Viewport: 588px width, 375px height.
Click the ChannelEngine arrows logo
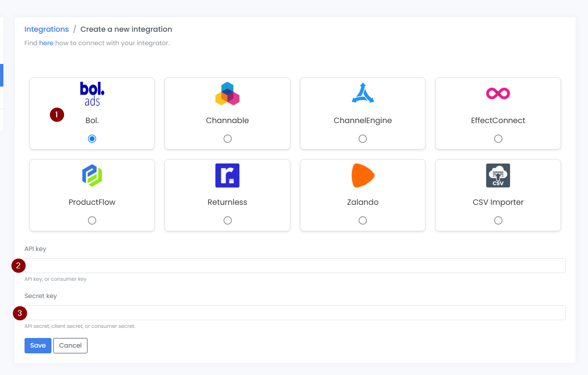tap(363, 93)
